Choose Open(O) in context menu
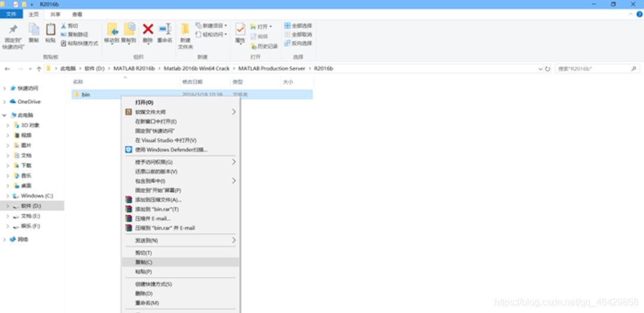The width and height of the screenshot is (644, 313). click(x=181, y=102)
